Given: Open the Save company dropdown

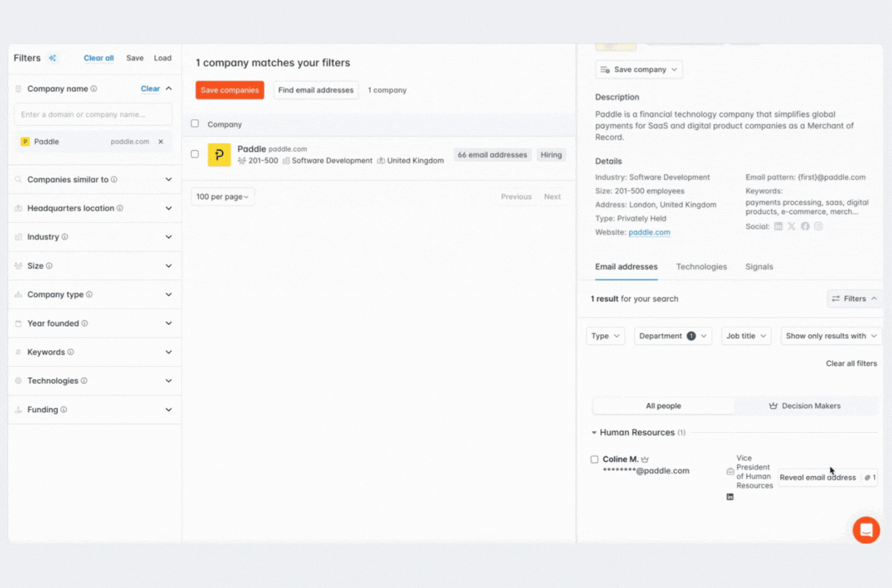Looking at the screenshot, I should [639, 69].
